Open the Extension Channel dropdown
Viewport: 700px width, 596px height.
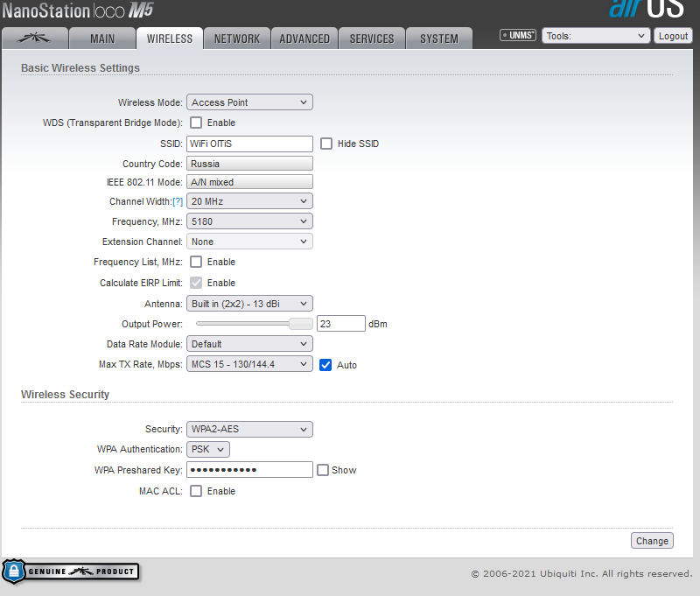pos(249,242)
